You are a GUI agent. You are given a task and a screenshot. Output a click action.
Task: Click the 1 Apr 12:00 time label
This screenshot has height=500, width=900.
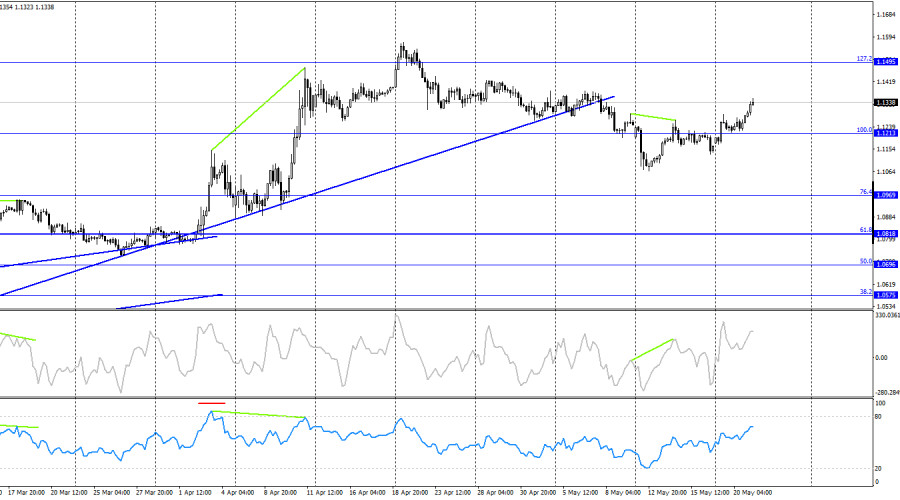click(x=195, y=493)
